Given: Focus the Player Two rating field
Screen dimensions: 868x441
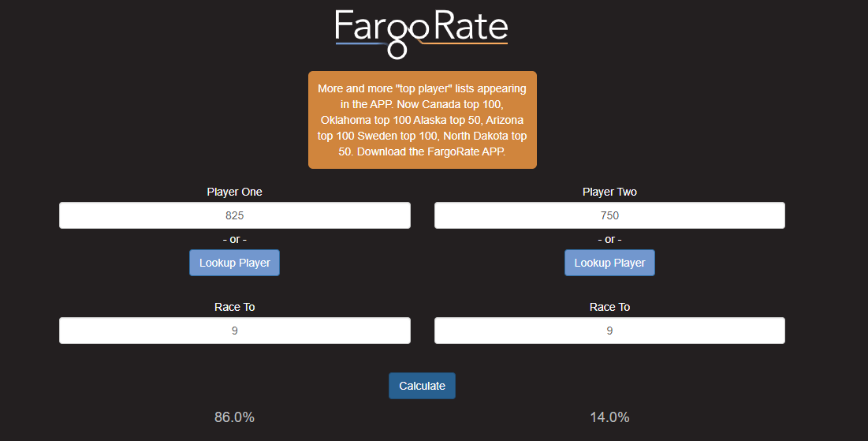Looking at the screenshot, I should (x=609, y=215).
